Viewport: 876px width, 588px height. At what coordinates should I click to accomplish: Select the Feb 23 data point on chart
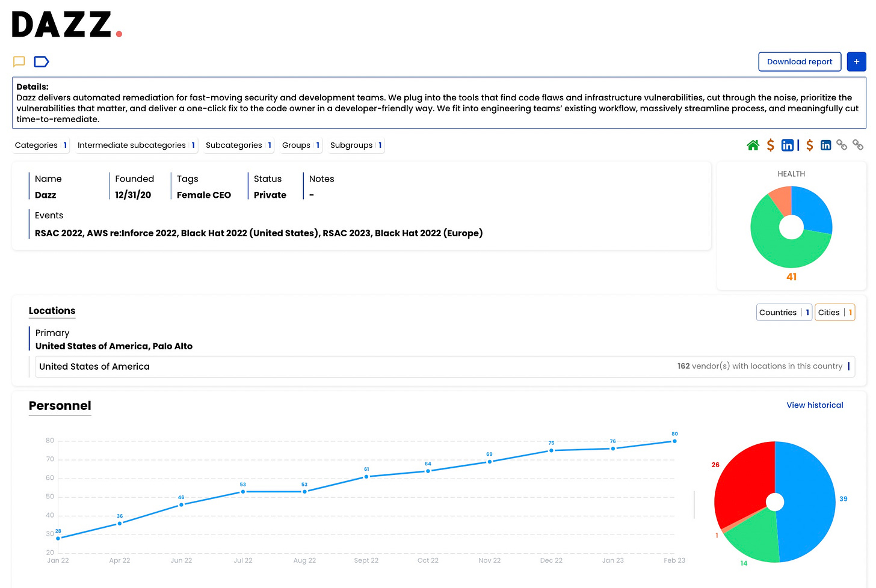click(x=674, y=441)
